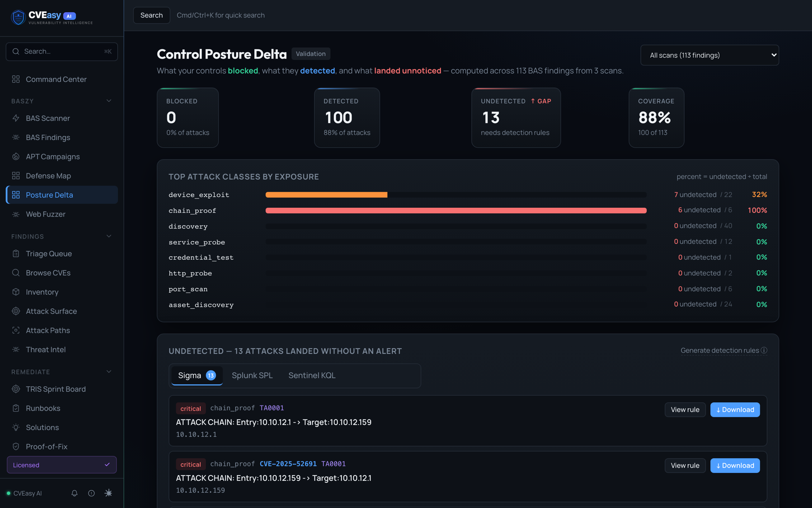Click the device_exploit orange exposure bar
The height and width of the screenshot is (508, 812).
(x=326, y=195)
